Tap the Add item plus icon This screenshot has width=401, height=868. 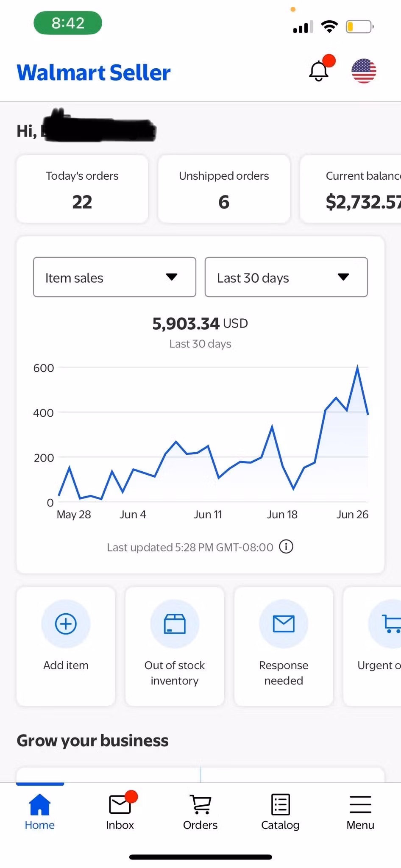(66, 624)
